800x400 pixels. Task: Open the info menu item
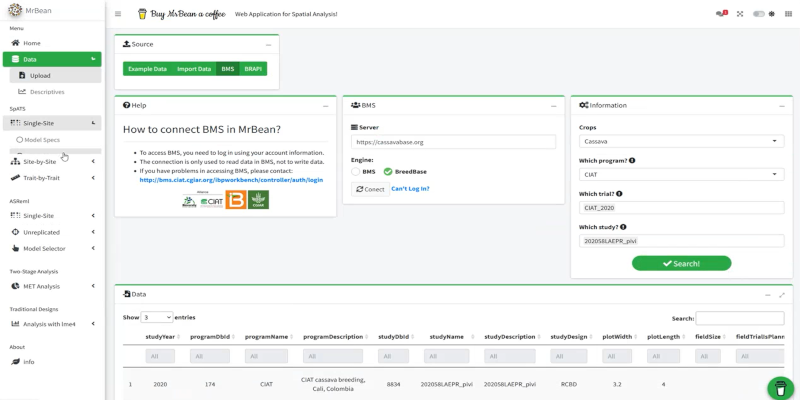[x=52, y=362]
